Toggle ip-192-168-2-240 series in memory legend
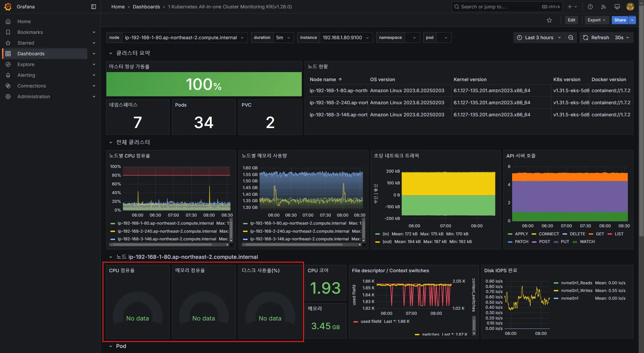The height and width of the screenshot is (353, 644). pos(300,231)
